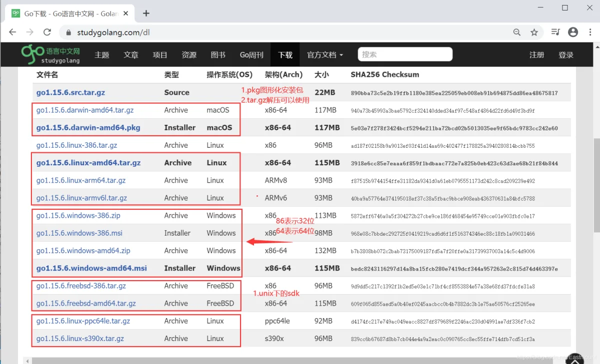The image size is (600, 364).
Task: Expand the 官方文档 dropdown menu
Action: point(325,55)
